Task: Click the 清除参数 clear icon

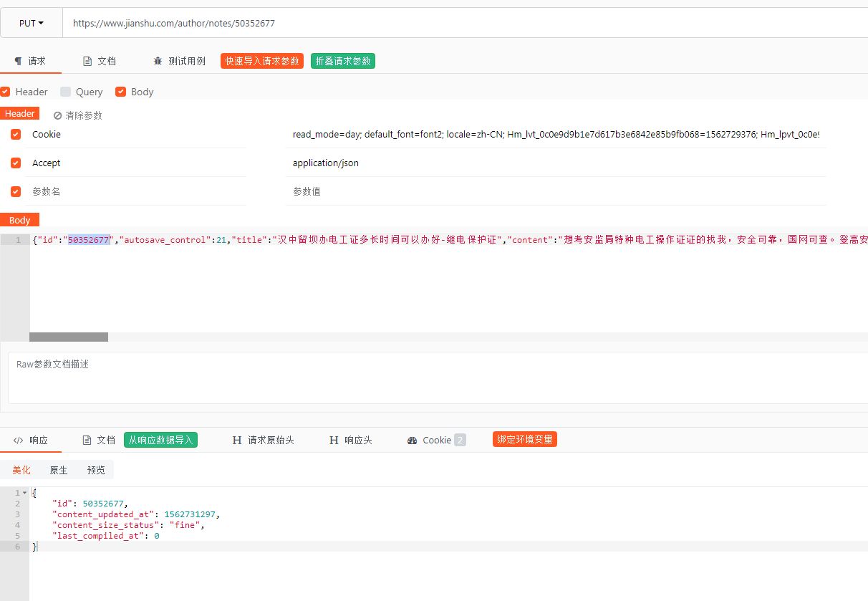Action: [57, 115]
